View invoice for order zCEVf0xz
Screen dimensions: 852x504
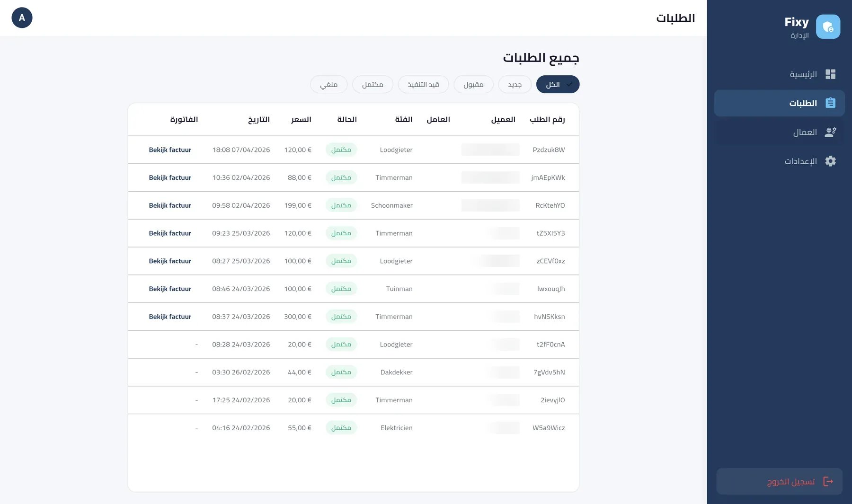click(x=170, y=261)
